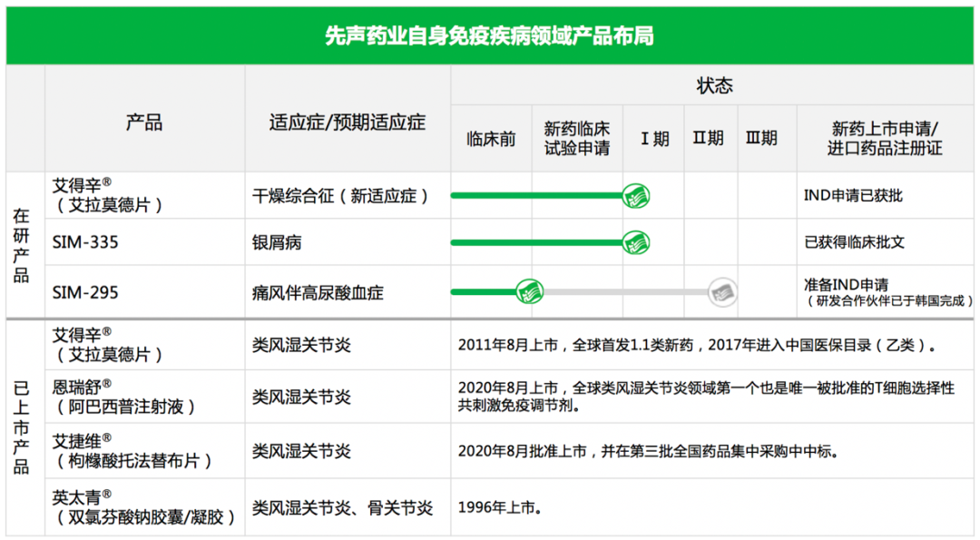Click the 新药临床试验申请 stage header
This screenshot has height=540, width=980.
coord(577,139)
